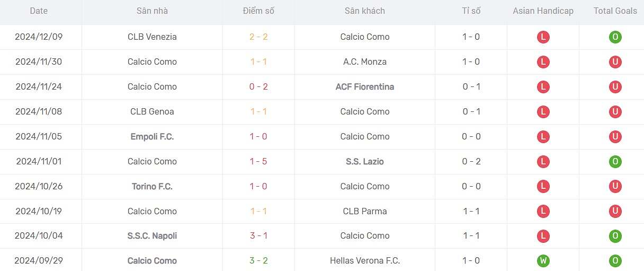This screenshot has width=644, height=271.
Task: Click the 2024/11/08 date cell
Action: (x=39, y=112)
